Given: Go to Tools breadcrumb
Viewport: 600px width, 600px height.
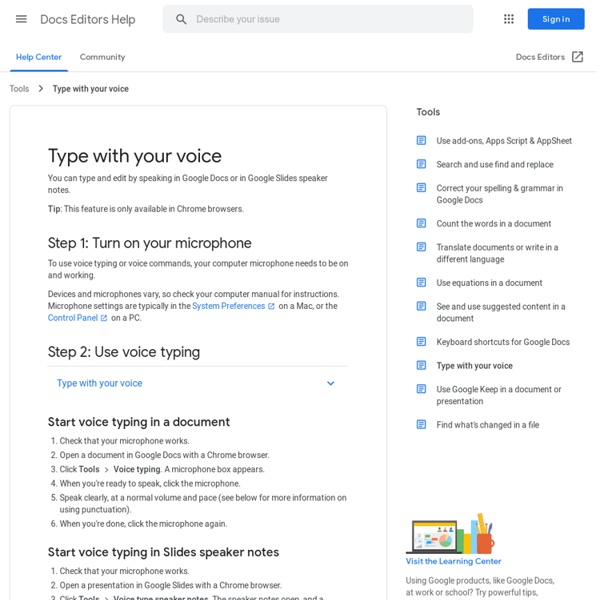Looking at the screenshot, I should coord(19,89).
